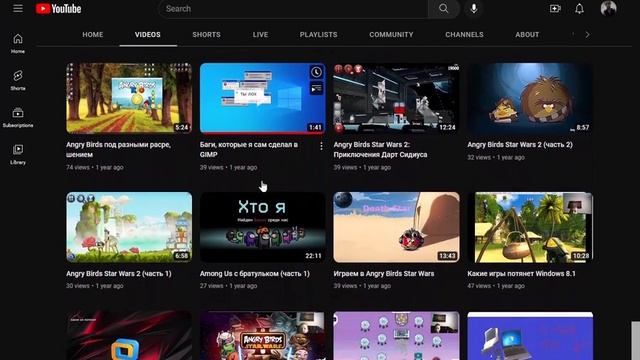This screenshot has height=360, width=640.
Task: Click the search magnifier button
Action: [444, 9]
